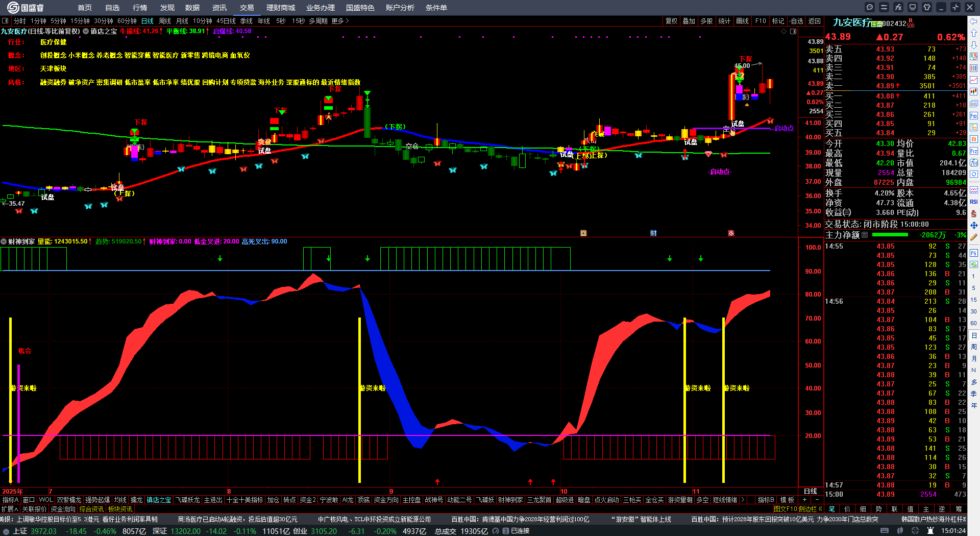Click the down arrow in right sidebar
Viewport: 980px width, 536px height.
pos(974,45)
